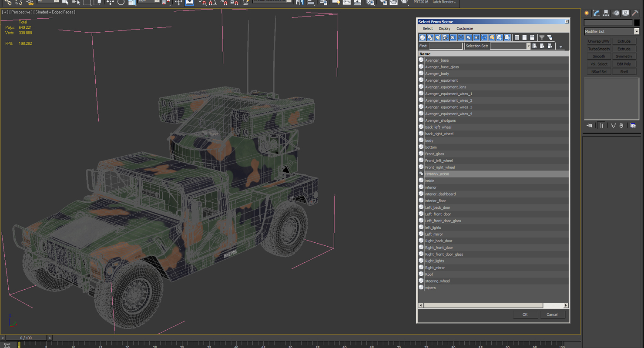644x348 pixels.
Task: Open the Utilities hammer panel tab
Action: click(635, 13)
